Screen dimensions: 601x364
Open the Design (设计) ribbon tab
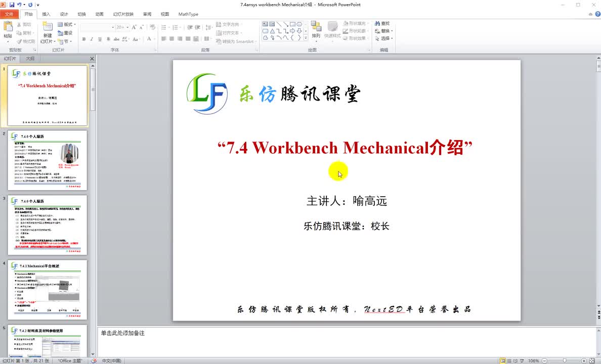pyautogui.click(x=64, y=14)
